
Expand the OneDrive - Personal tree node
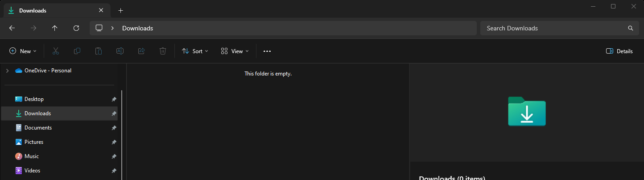(7, 71)
